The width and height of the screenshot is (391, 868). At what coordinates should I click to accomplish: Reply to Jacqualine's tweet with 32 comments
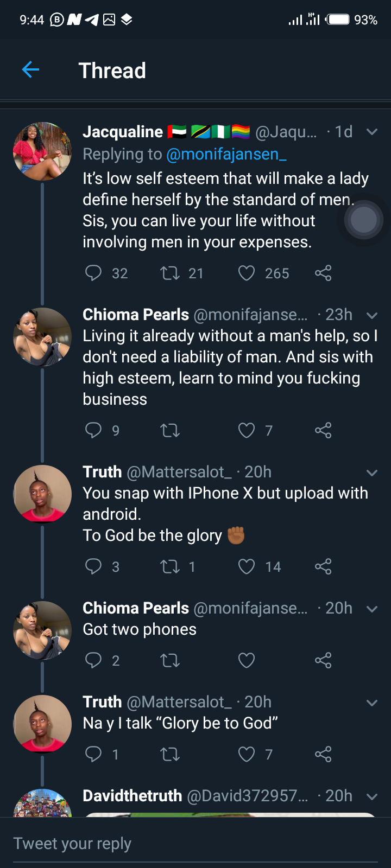tap(93, 272)
